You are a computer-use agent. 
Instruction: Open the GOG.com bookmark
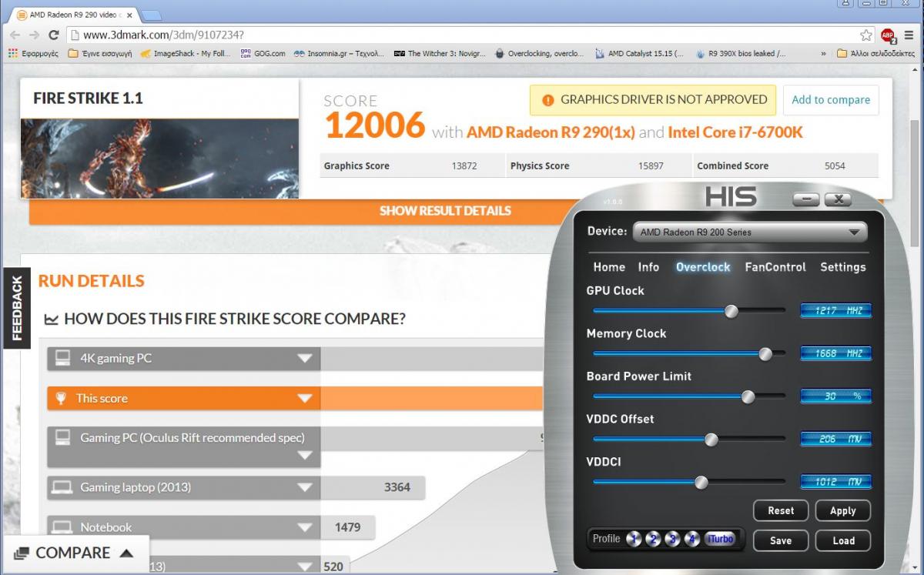[263, 54]
